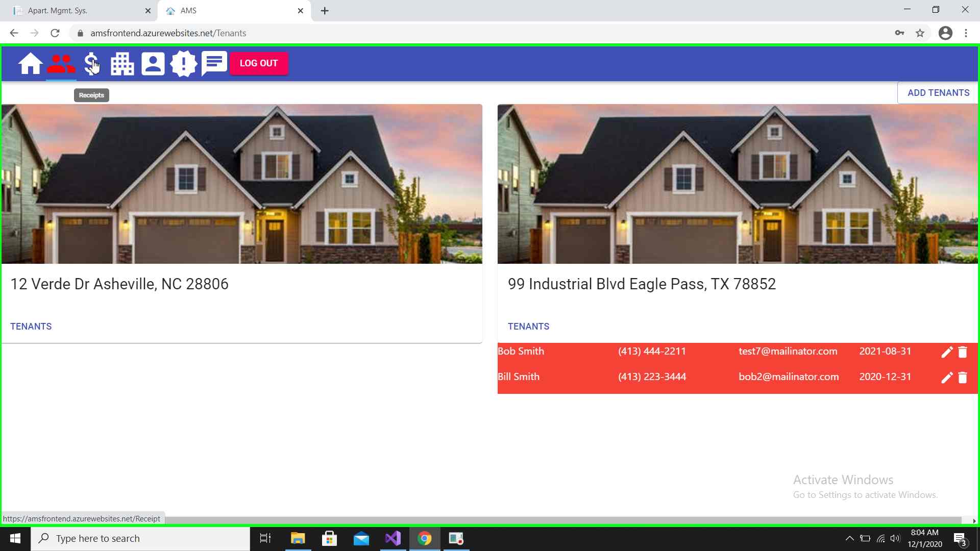
Task: Go to the Home icon in navbar
Action: tap(30, 64)
